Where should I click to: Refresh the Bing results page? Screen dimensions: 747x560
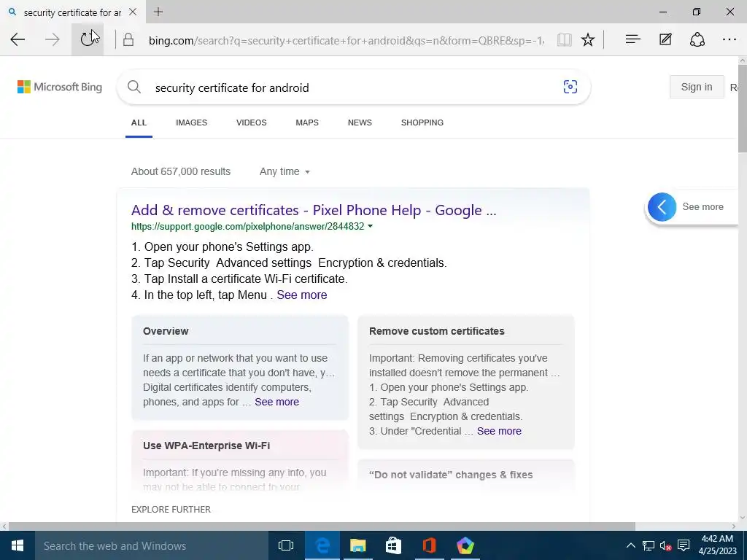tap(88, 39)
